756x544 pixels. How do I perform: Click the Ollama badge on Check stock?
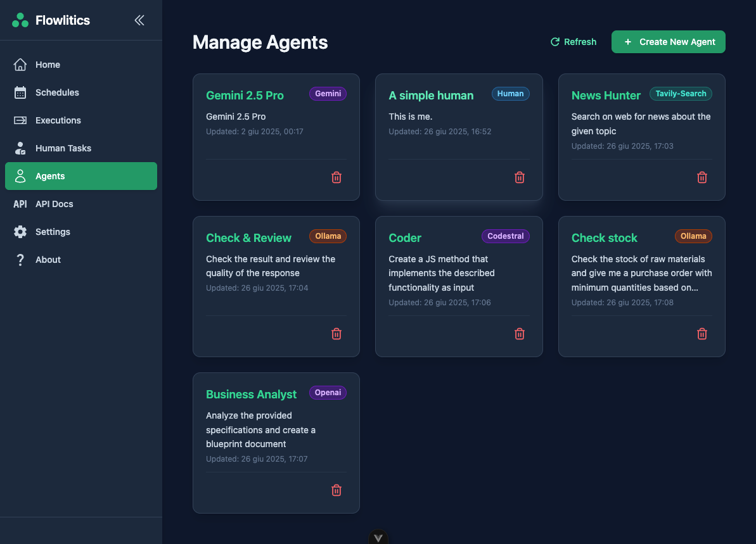tap(693, 236)
